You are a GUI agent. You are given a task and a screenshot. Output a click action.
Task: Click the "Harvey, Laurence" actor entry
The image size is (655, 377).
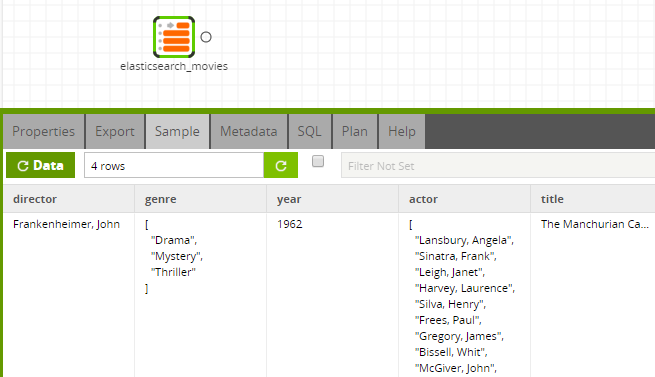465,288
